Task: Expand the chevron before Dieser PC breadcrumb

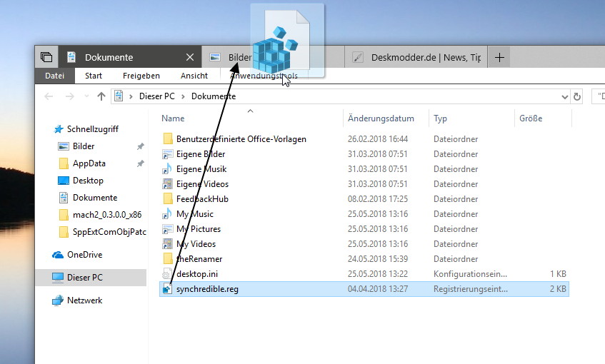Action: tap(131, 96)
